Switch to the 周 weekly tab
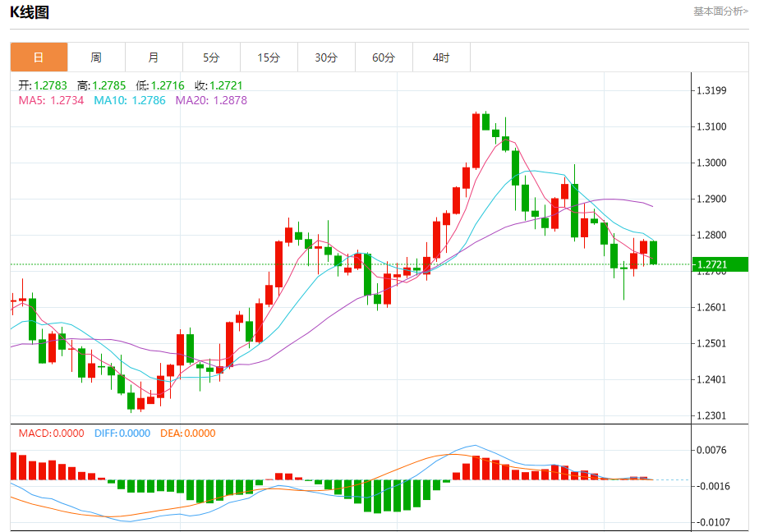Screen dimensions: 759x532 96,57
